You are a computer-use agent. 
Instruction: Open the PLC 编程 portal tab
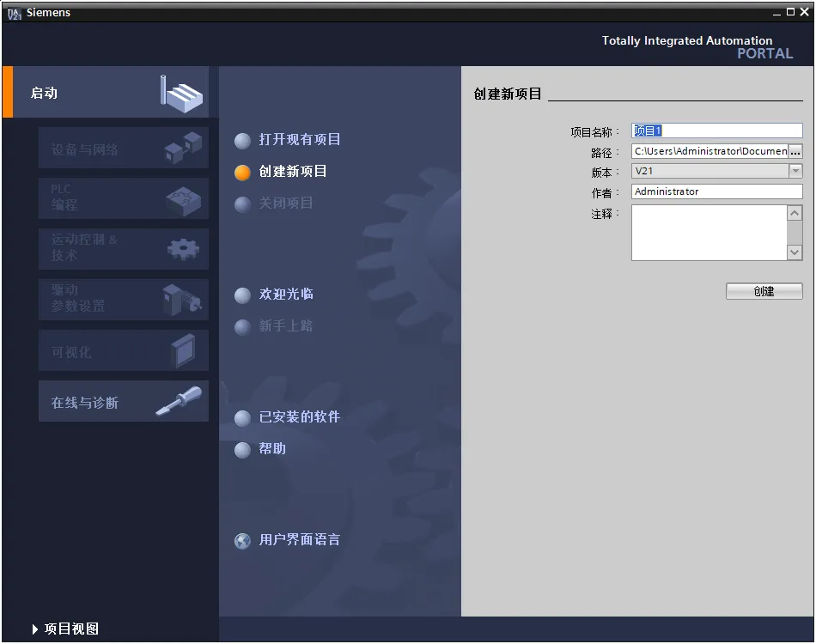[124, 198]
